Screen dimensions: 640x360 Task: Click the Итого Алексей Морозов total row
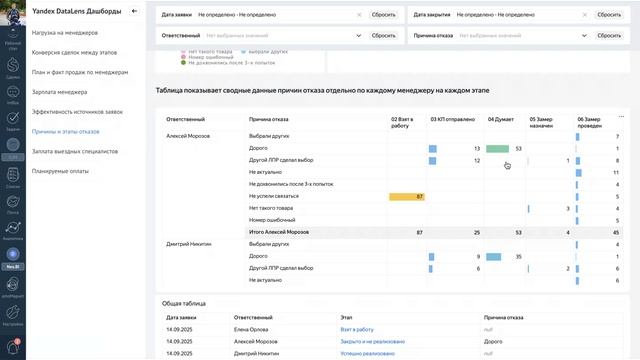(435, 232)
